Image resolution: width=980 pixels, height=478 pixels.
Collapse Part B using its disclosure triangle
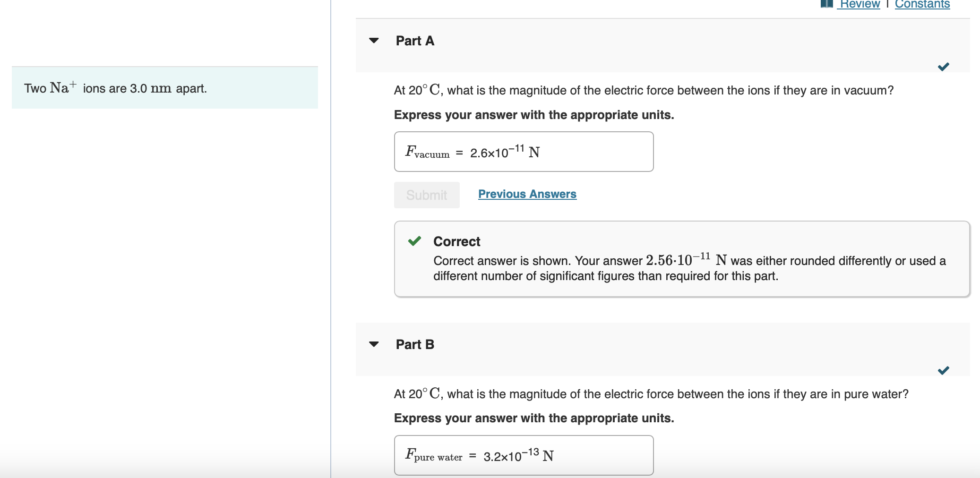coord(374,344)
